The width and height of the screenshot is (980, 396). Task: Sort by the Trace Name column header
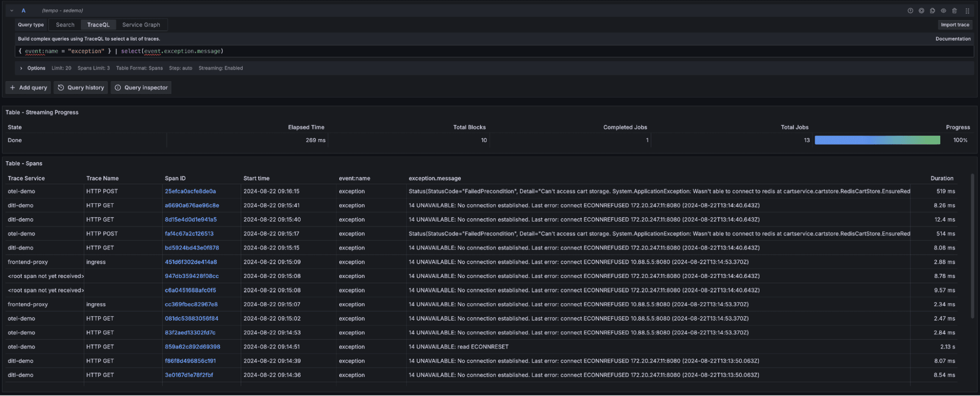(102, 178)
